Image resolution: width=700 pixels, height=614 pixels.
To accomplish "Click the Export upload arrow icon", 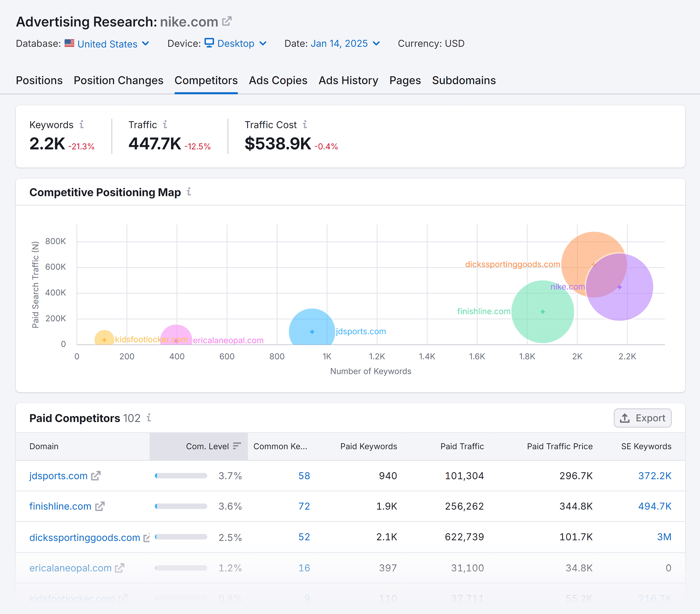I will pyautogui.click(x=625, y=418).
